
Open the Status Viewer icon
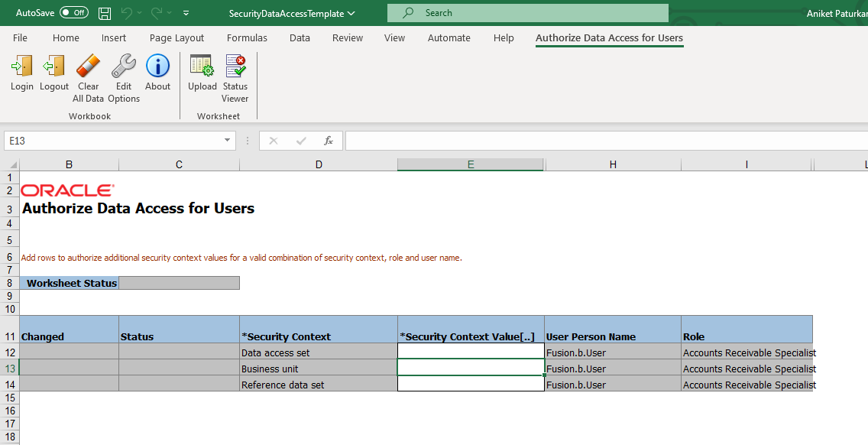click(x=235, y=66)
